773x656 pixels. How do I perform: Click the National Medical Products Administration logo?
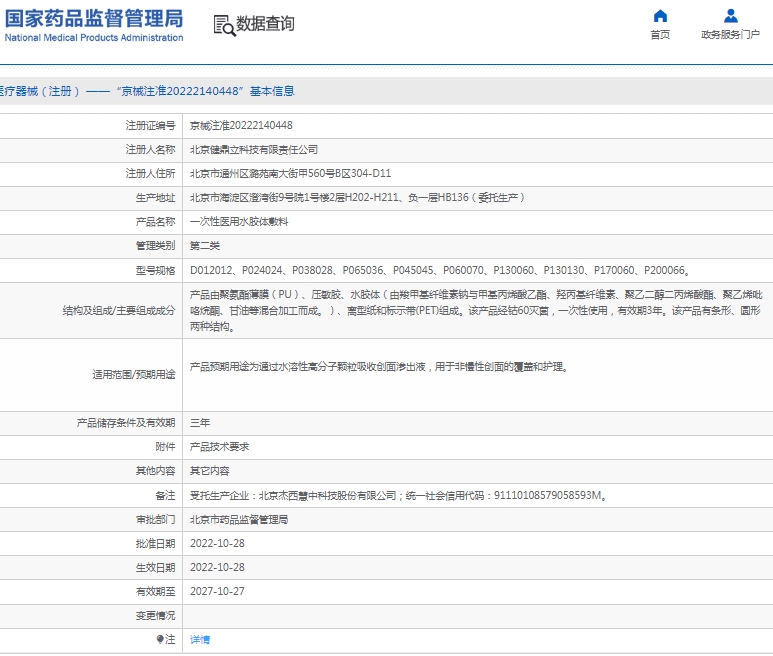point(94,25)
